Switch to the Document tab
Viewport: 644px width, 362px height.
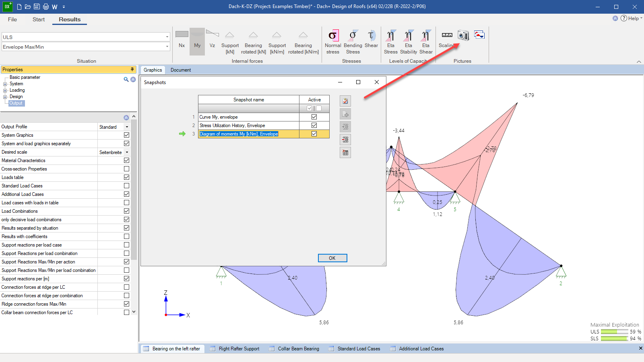click(x=181, y=70)
